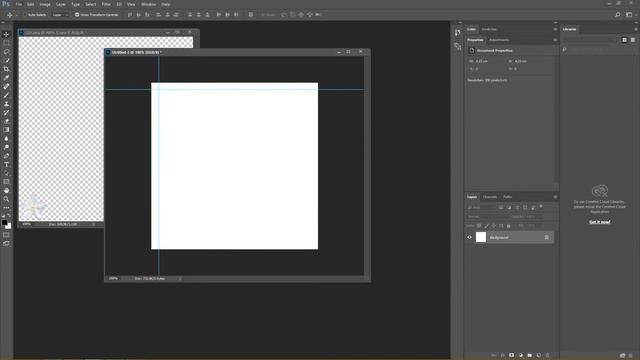Open the Auto-Select Layer dropdown
640x360 pixels.
tap(60, 15)
